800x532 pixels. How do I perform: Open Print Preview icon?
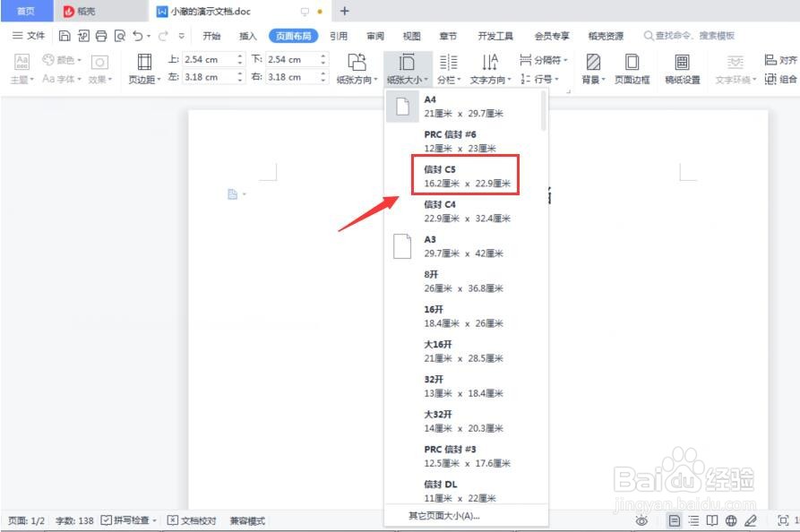pos(120,36)
